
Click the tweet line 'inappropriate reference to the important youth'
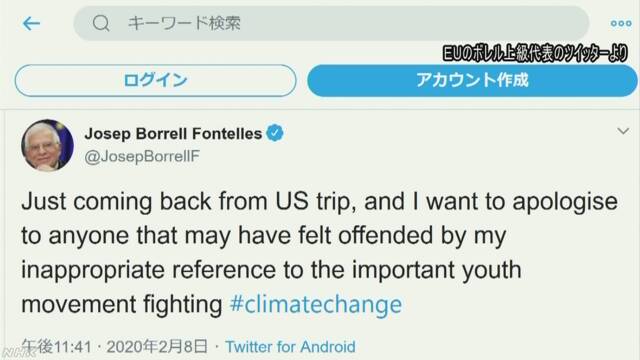[271, 270]
